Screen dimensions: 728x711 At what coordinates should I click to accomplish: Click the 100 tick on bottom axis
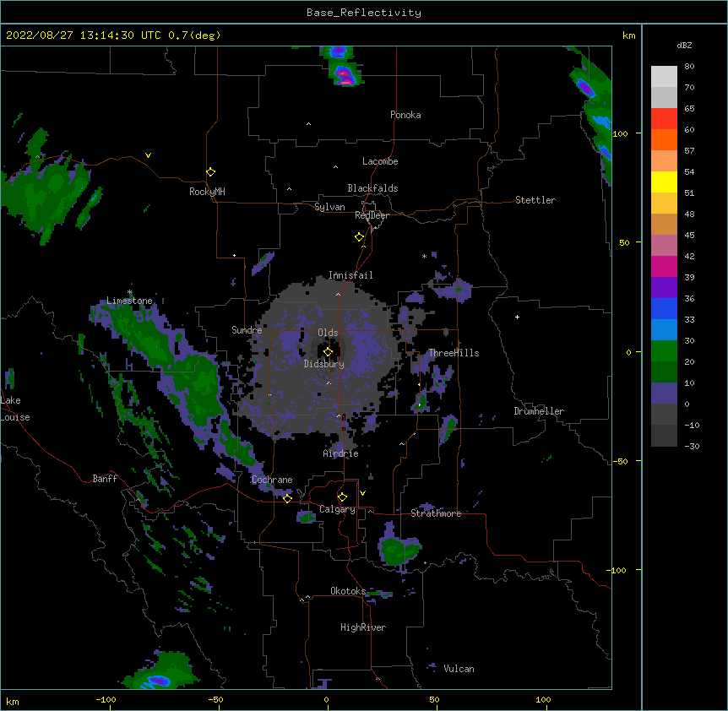click(x=543, y=699)
